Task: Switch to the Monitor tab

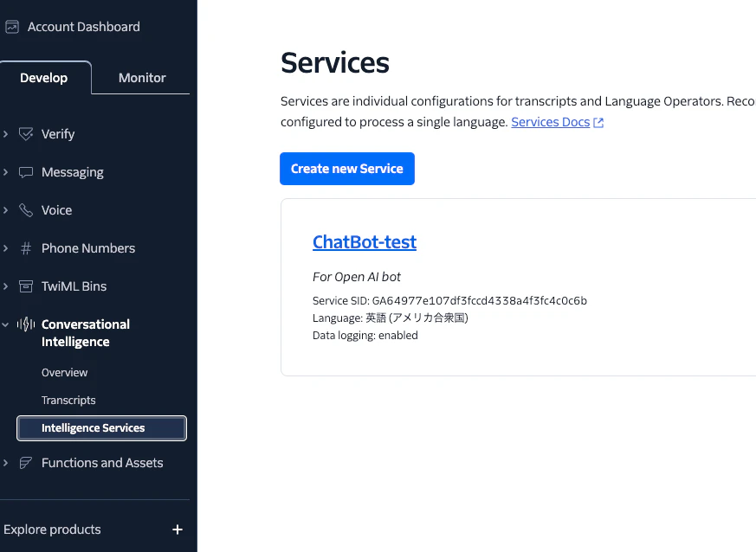Action: click(x=142, y=78)
